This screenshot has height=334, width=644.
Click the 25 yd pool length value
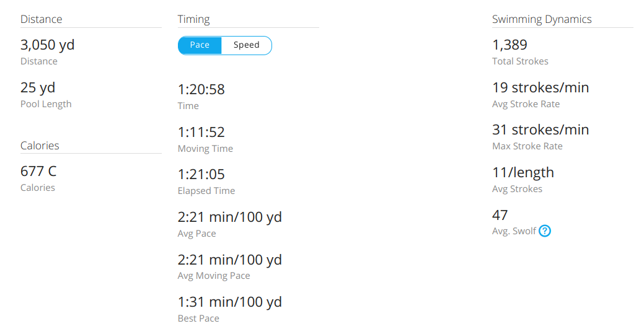click(x=38, y=87)
